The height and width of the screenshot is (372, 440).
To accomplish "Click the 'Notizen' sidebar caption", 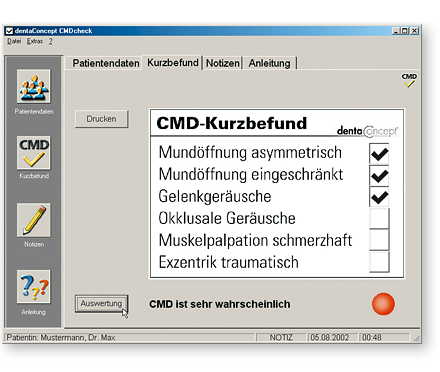I will coord(34,244).
